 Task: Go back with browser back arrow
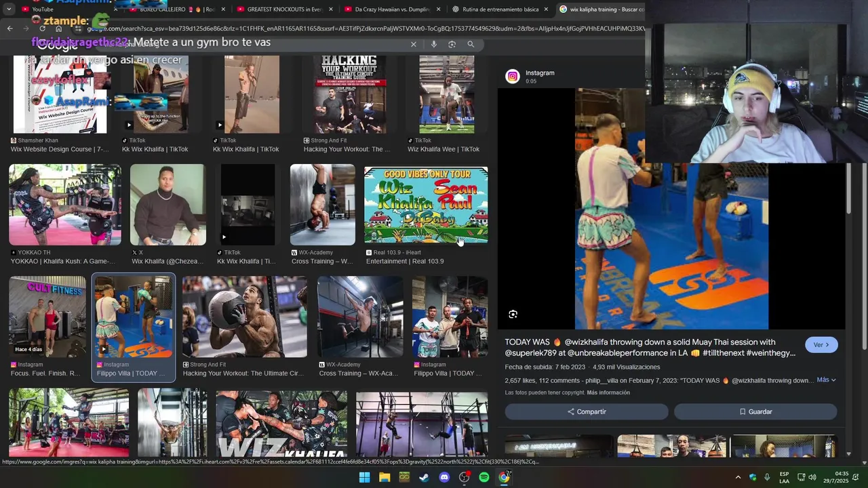pyautogui.click(x=9, y=28)
